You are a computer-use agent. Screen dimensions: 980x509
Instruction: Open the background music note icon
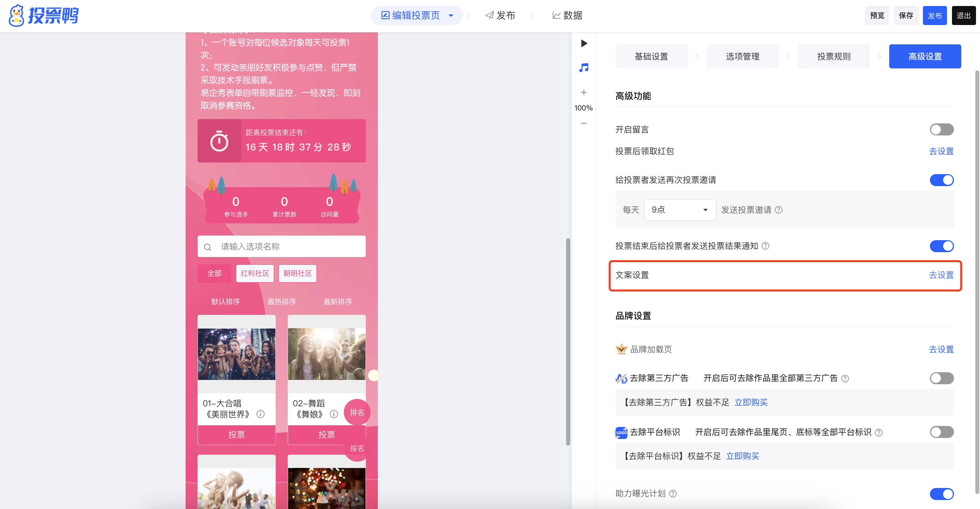pos(583,68)
